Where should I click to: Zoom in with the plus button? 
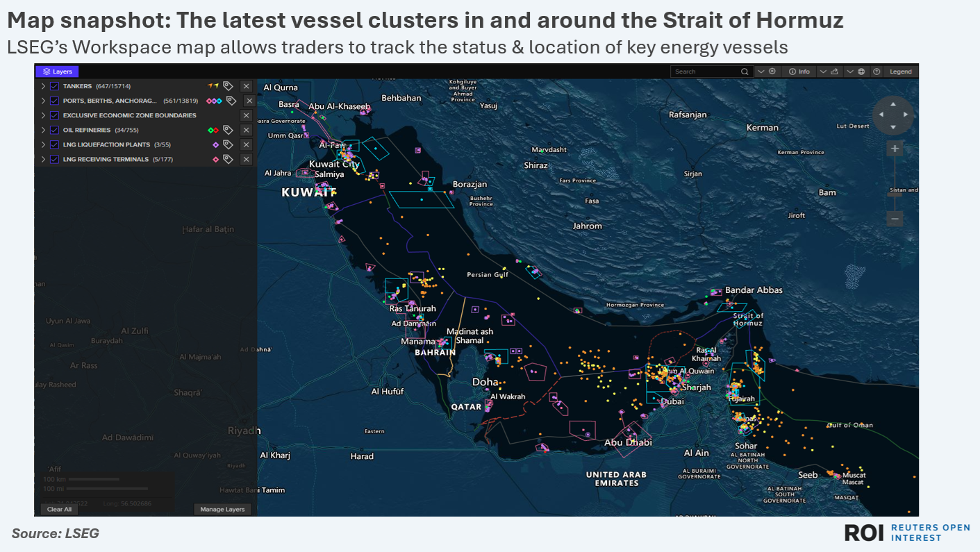(895, 149)
